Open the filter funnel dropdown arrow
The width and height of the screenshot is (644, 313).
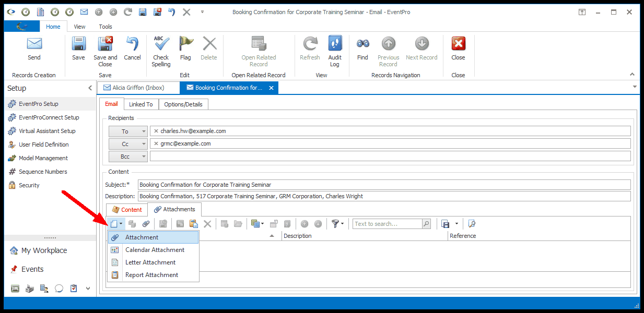point(343,224)
